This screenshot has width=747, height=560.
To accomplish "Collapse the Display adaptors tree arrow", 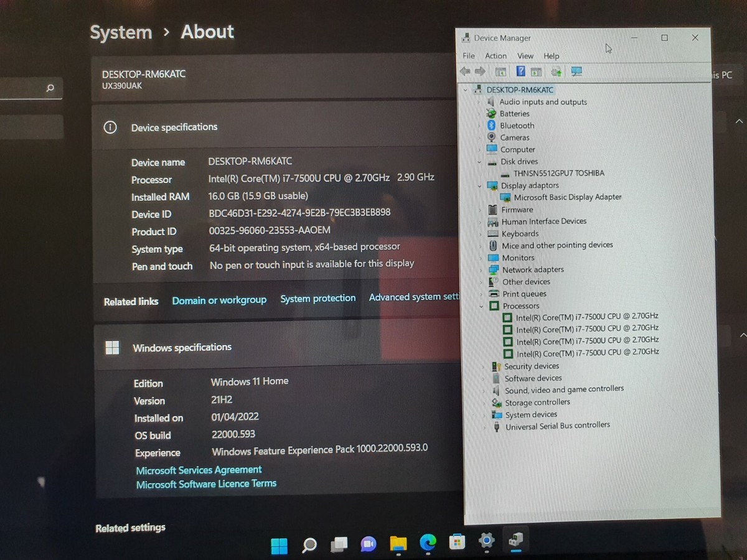I will (x=479, y=185).
